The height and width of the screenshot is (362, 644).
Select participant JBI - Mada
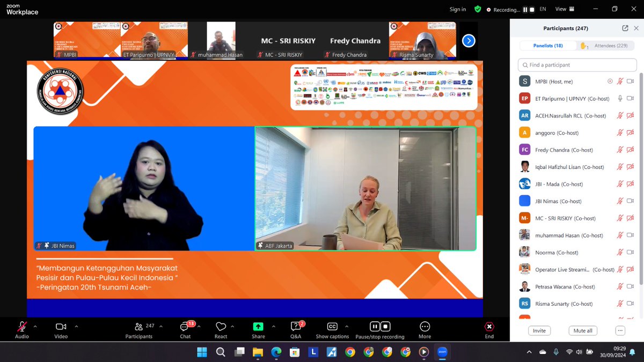pos(577,184)
